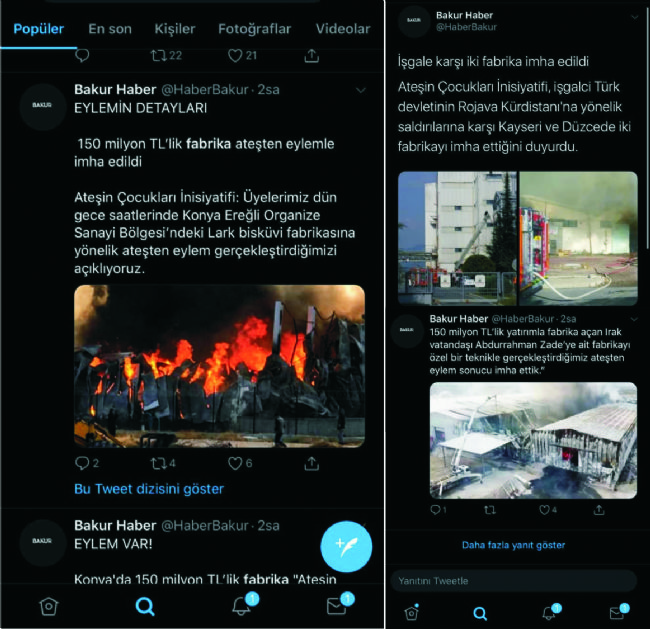Tap the reply icon beside 22 retweets
650x629 pixels.
point(82,55)
